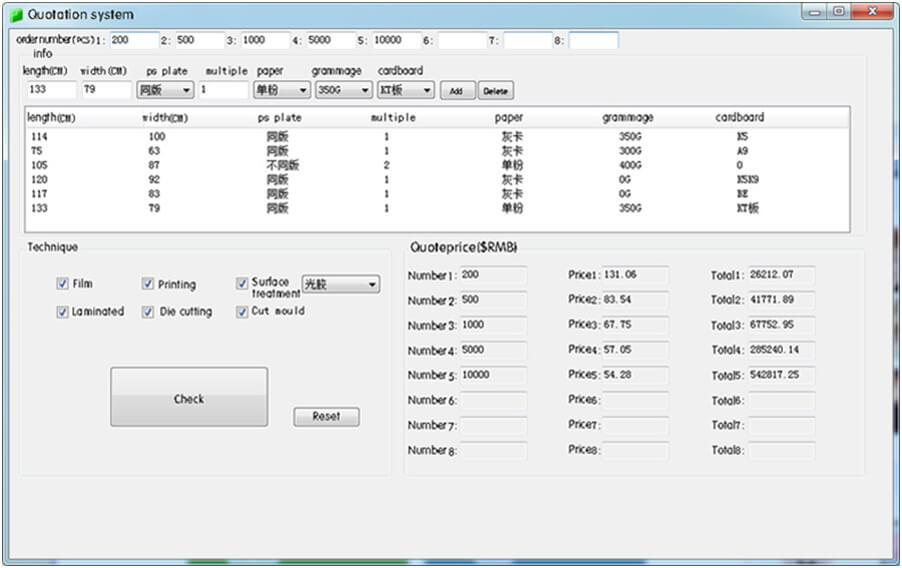Viewport: 902px width, 568px height.
Task: Select the list row with length 117
Action: point(437,194)
